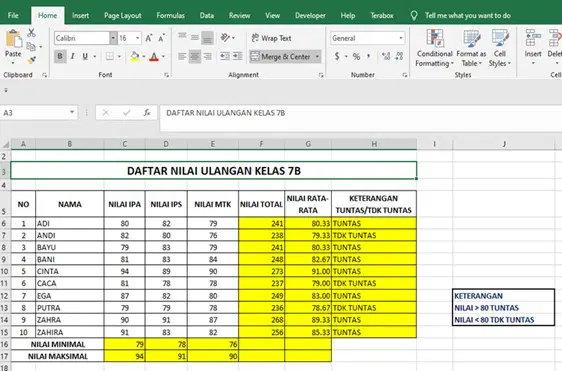Click the Percent Style icon
The image size is (562, 371).
pos(356,56)
